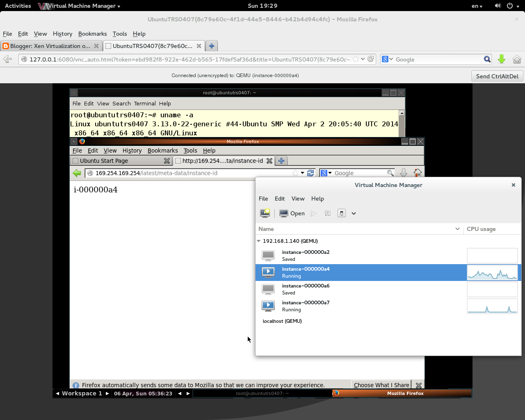
Task: Click the volume icon in the top bar
Action: 498,6
